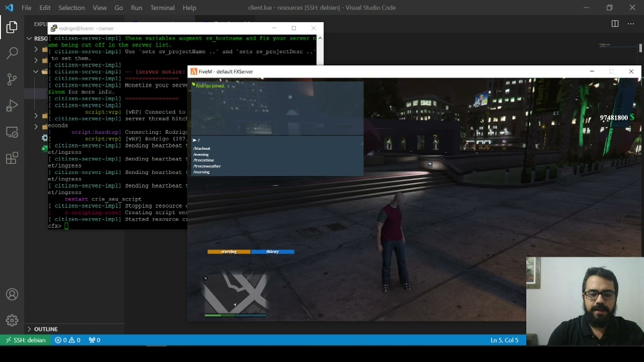Click the SSH: debian remote indicator

coord(25,340)
